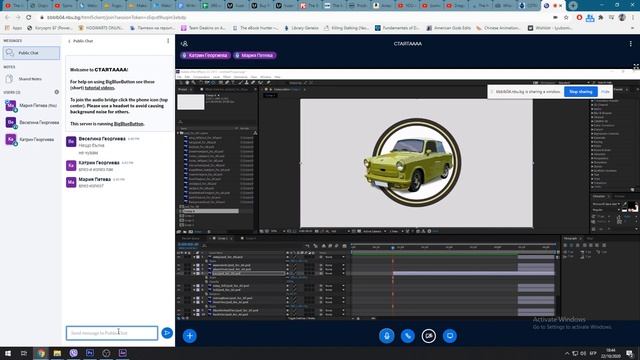Toggle microphone mute in BigBlueButton
The image size is (640, 360).
[386, 336]
